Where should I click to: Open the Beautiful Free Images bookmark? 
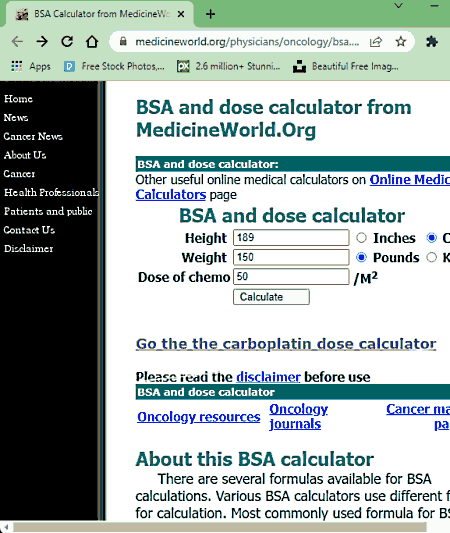(x=346, y=66)
